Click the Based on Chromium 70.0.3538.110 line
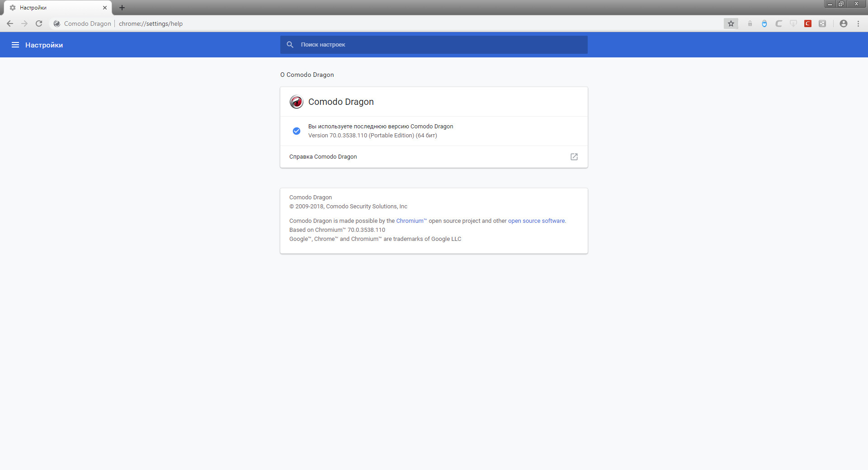 click(337, 230)
